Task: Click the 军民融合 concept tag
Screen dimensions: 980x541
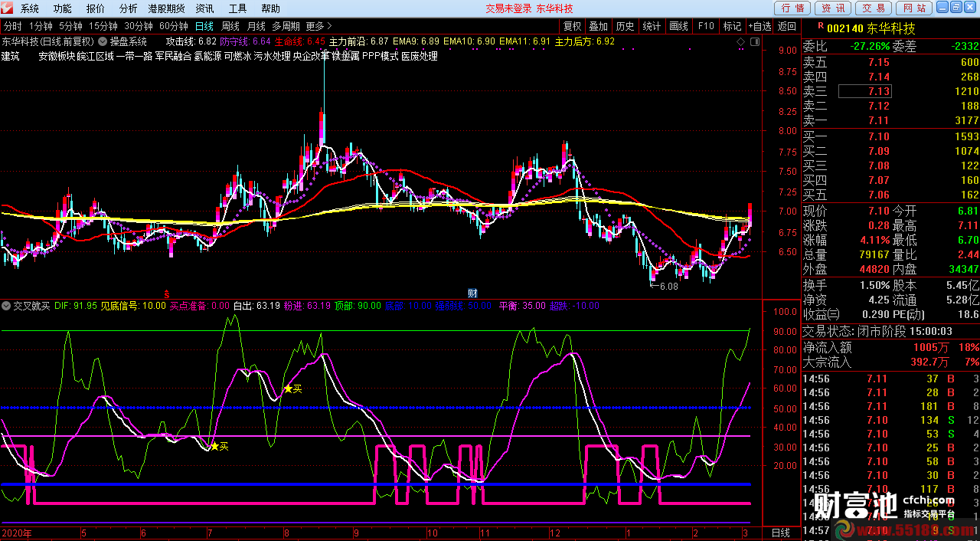Action: (172, 56)
